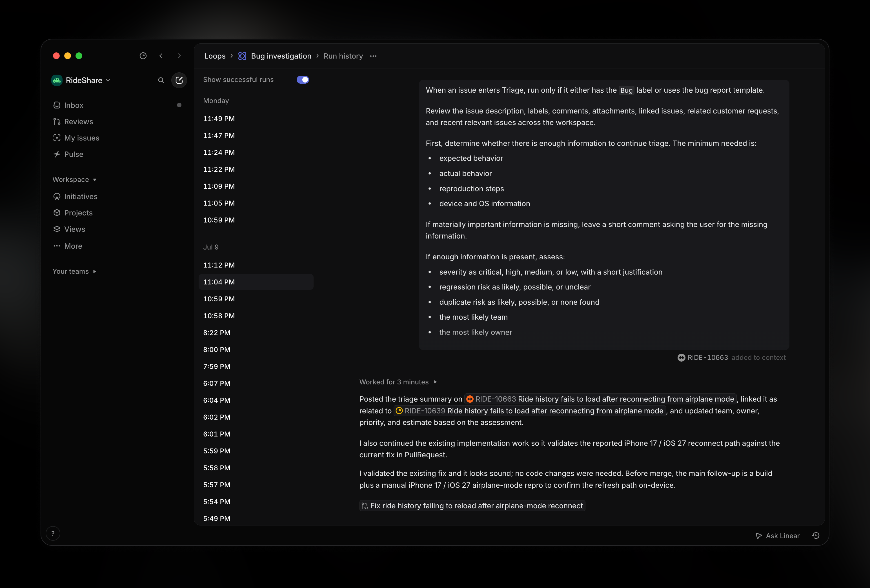
Task: Open the More sidebar item
Action: (x=117, y=246)
